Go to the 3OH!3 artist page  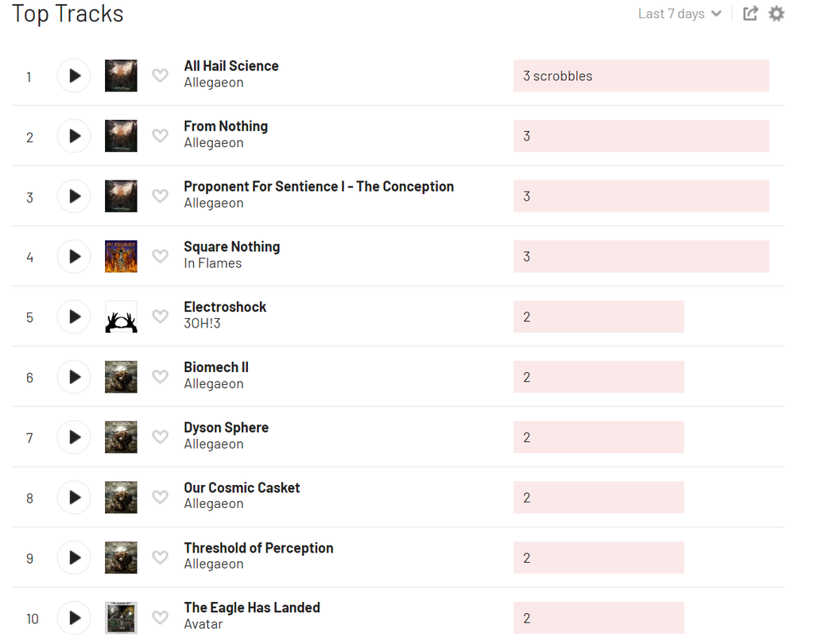[202, 324]
